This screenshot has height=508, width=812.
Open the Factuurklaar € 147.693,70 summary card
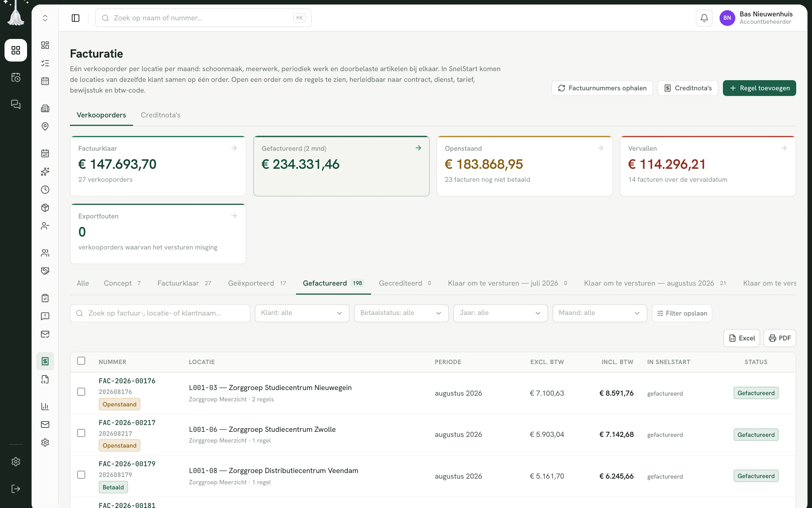[x=158, y=166]
